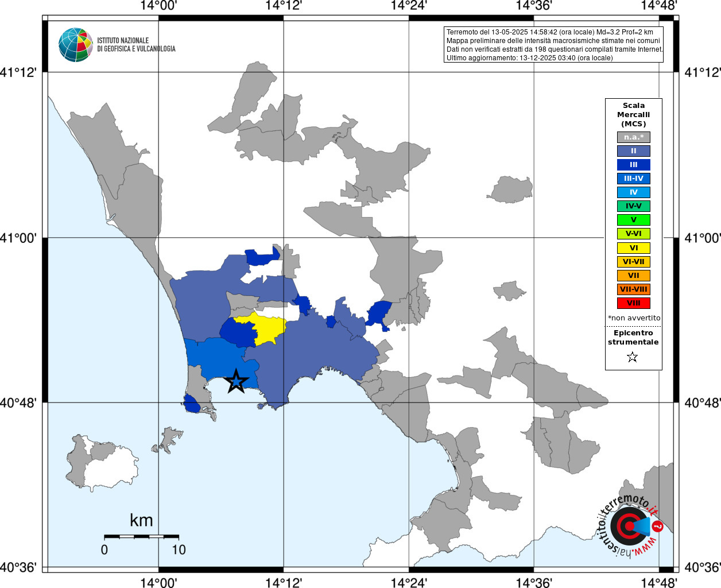The image size is (721, 588).
Task: Click the right 40°48' latitude label
Action: 703,403
